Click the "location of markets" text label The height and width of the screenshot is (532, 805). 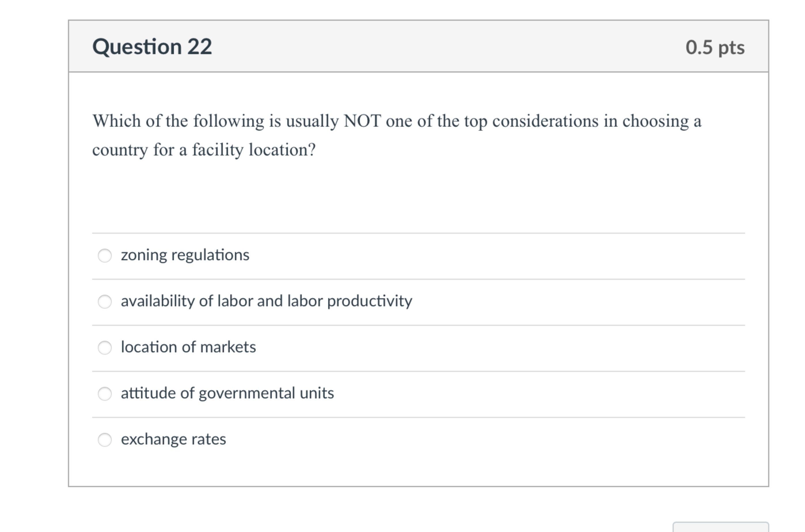(189, 347)
